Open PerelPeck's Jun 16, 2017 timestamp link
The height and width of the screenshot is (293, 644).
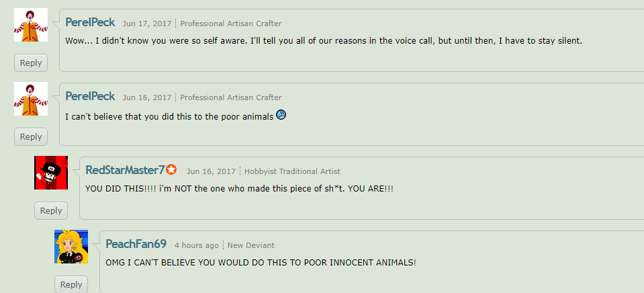tap(146, 97)
